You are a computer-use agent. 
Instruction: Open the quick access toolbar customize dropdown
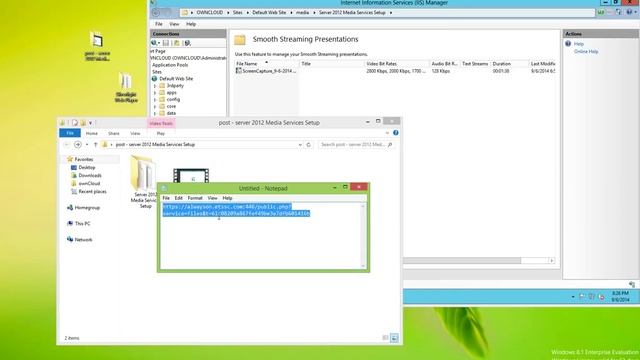coord(91,123)
